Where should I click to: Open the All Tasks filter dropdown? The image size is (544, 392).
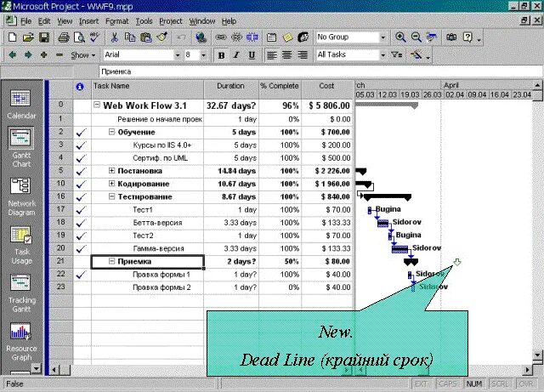[x=383, y=55]
